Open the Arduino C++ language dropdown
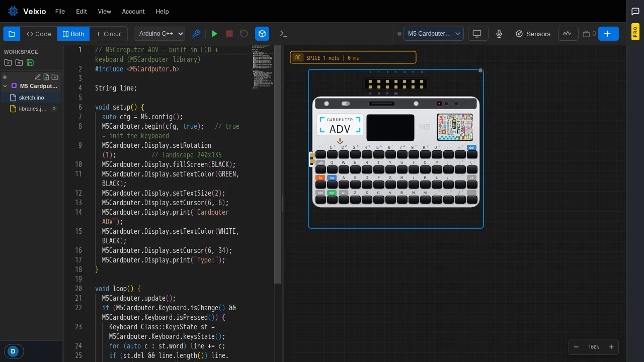Screen dimensions: 644x362 (159, 34)
